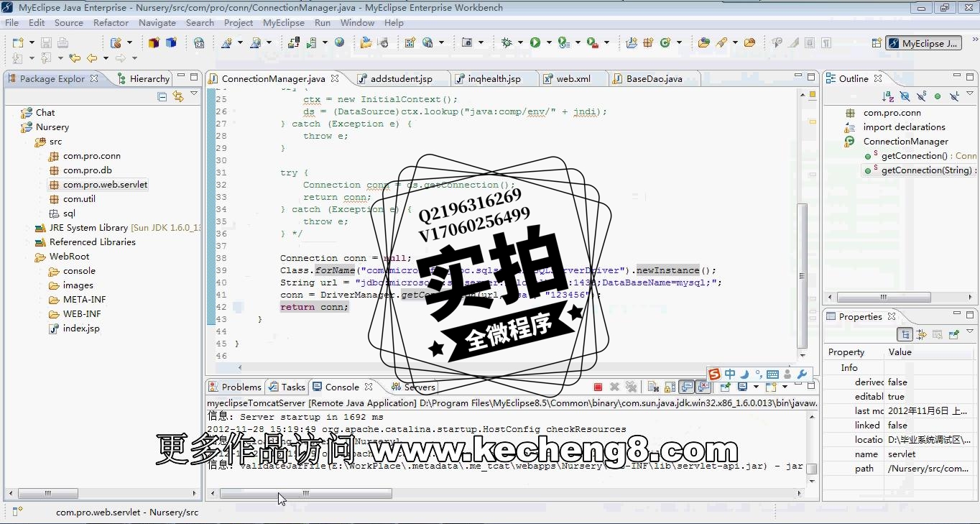Toggle Show Console When Standard Error Changes
Viewport: 980px width, 524px height.
point(703,387)
